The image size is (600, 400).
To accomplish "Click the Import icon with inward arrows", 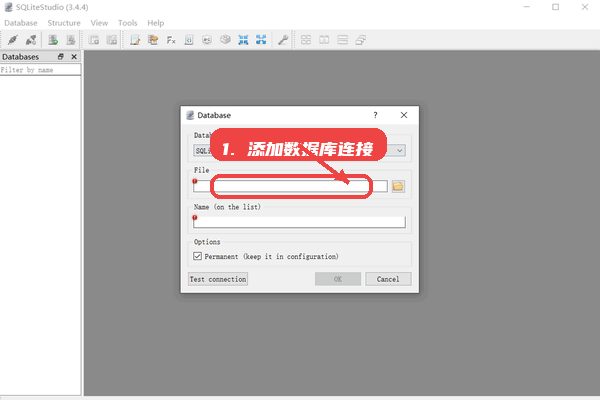I will [x=243, y=40].
